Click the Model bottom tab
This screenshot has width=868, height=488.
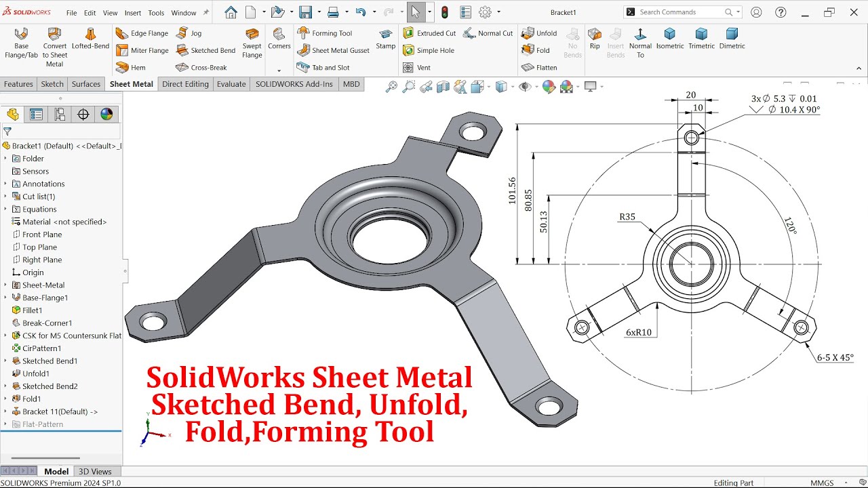pyautogui.click(x=56, y=472)
